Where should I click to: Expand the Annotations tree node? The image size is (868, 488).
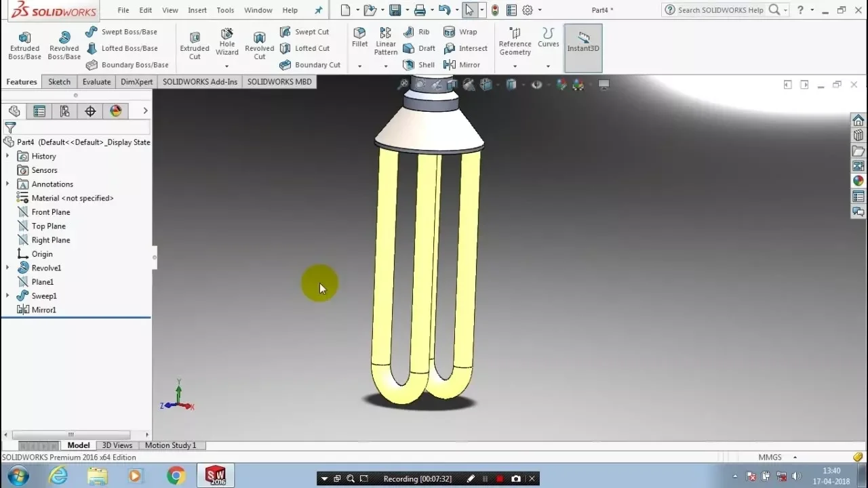7,184
